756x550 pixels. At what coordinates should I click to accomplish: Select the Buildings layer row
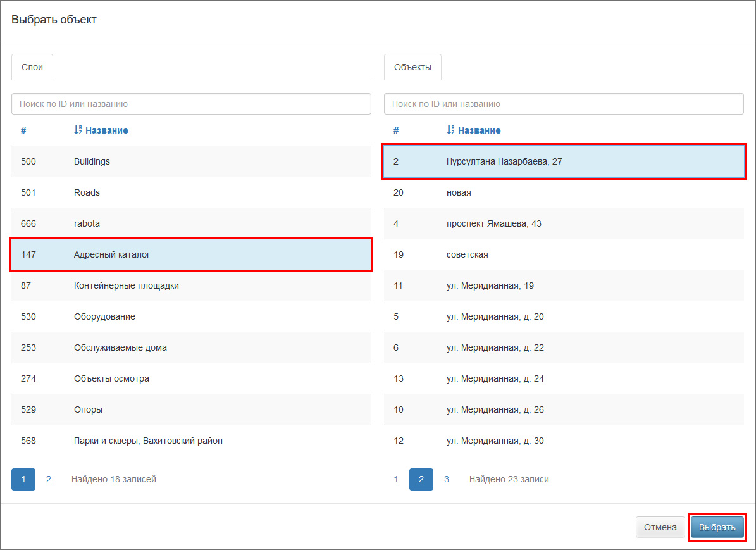point(191,161)
